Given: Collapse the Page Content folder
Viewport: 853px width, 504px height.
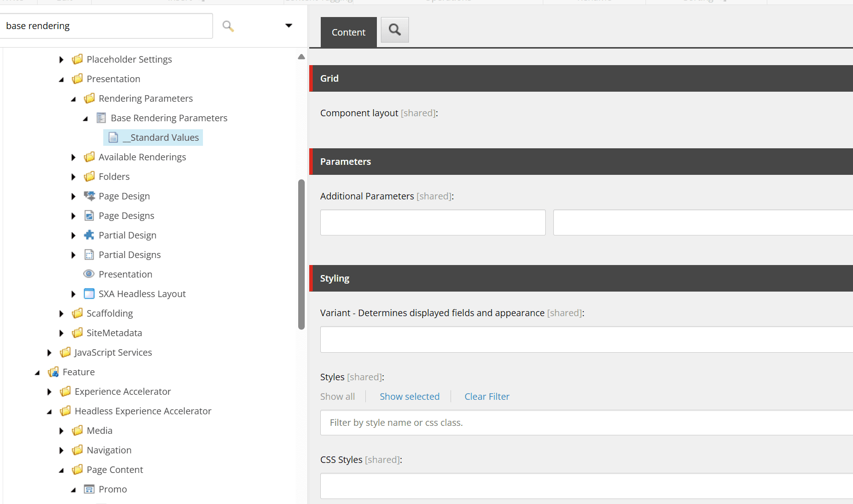Looking at the screenshot, I should coord(61,470).
